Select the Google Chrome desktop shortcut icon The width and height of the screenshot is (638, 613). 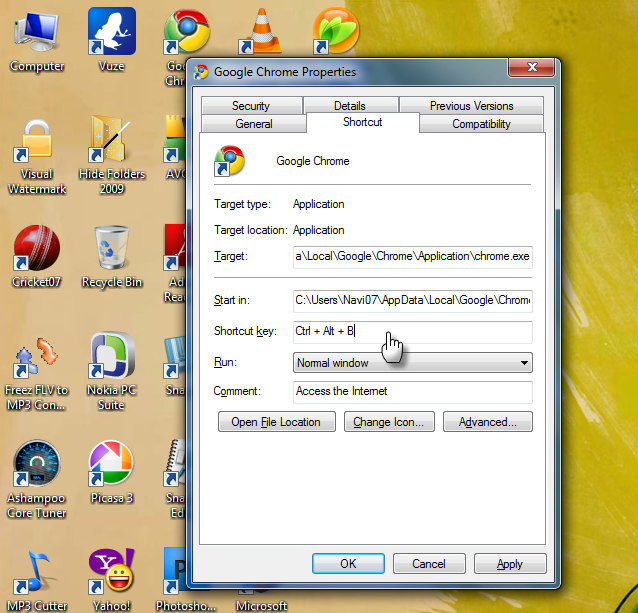(x=187, y=32)
